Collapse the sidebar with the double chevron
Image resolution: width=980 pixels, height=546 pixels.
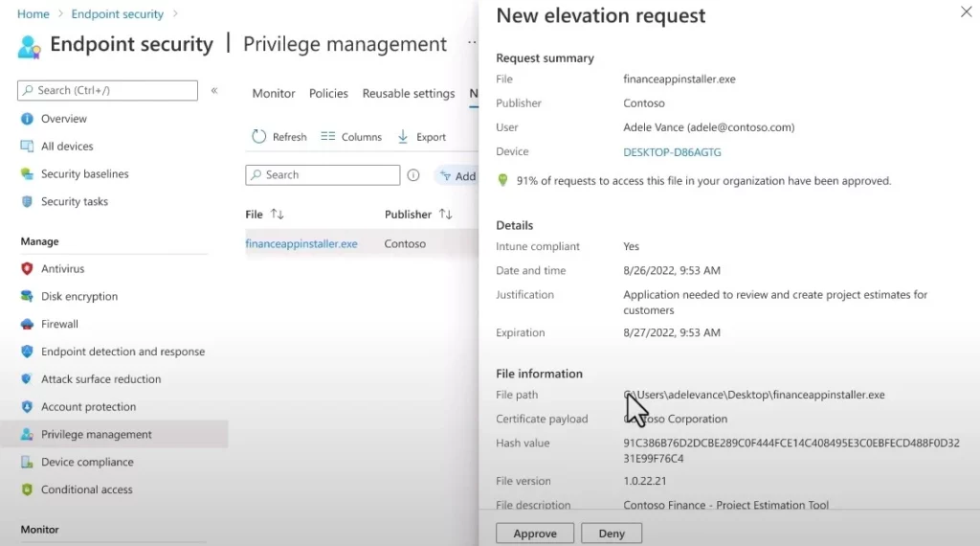pyautogui.click(x=214, y=90)
